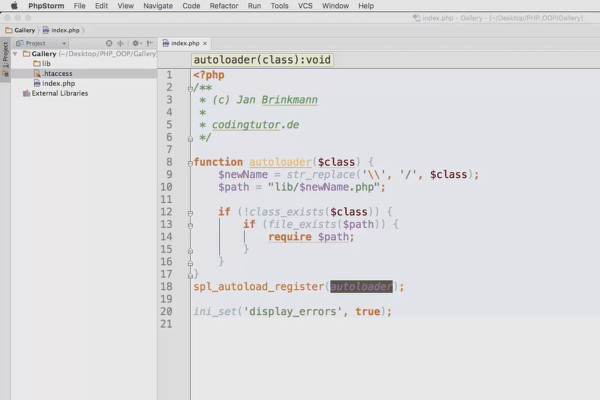This screenshot has height=400, width=600.
Task: Click Gallery in the navigation breadcrumb
Action: click(x=24, y=31)
